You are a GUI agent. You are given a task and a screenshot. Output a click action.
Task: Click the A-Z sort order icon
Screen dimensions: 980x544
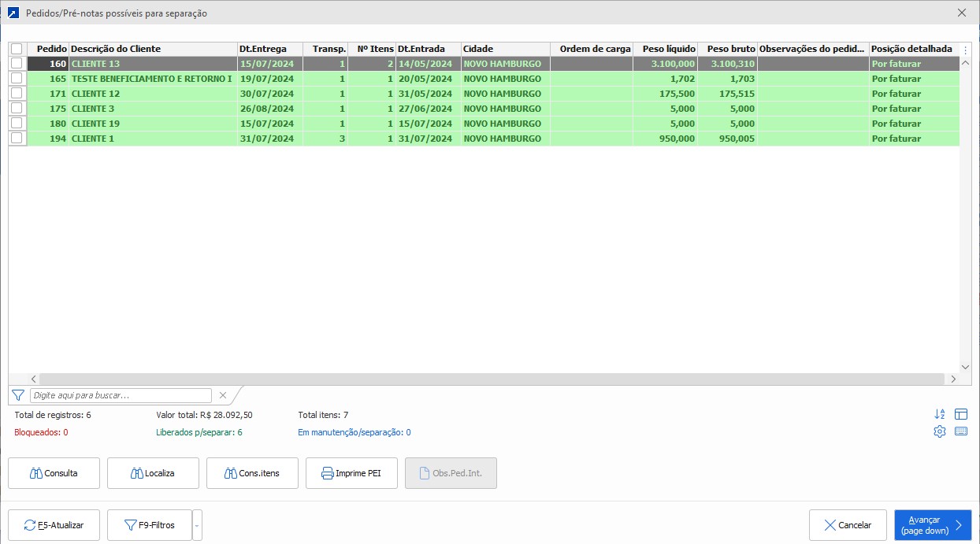coord(939,414)
